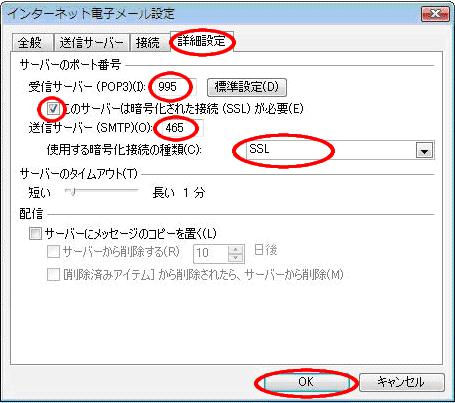Switch to the 全般 tab
Image resolution: width=455 pixels, height=403 pixels.
coord(32,43)
